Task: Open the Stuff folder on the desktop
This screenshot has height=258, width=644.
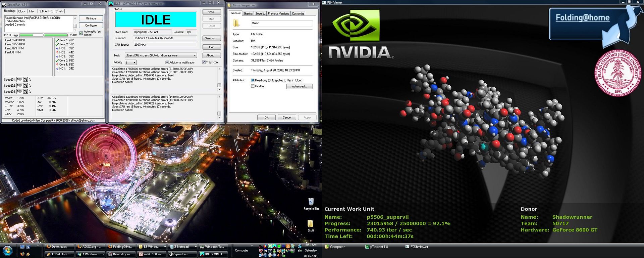Action: pyautogui.click(x=311, y=226)
